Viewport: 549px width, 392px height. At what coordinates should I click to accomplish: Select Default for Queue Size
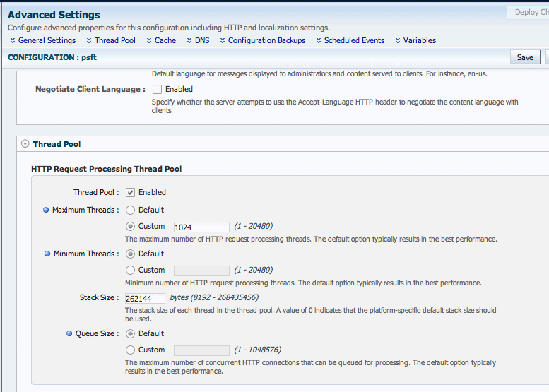[130, 333]
